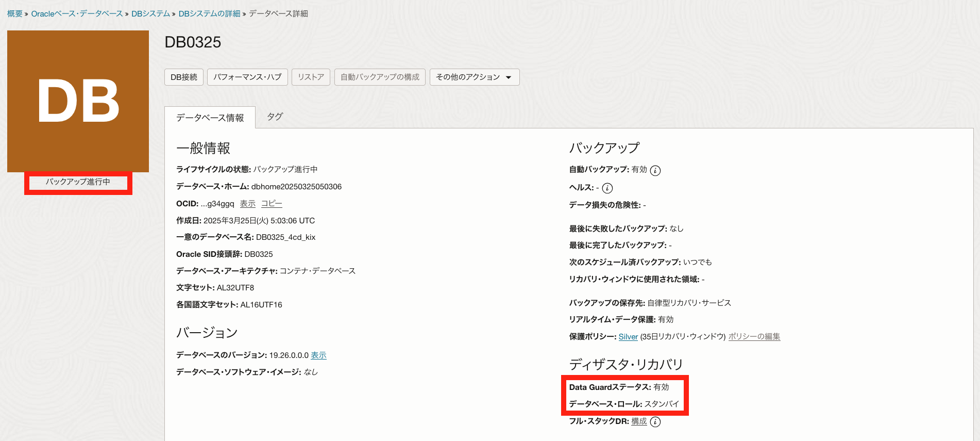Viewport: 980px width, 441px height.
Task: Open the タグ tab
Action: pos(275,117)
